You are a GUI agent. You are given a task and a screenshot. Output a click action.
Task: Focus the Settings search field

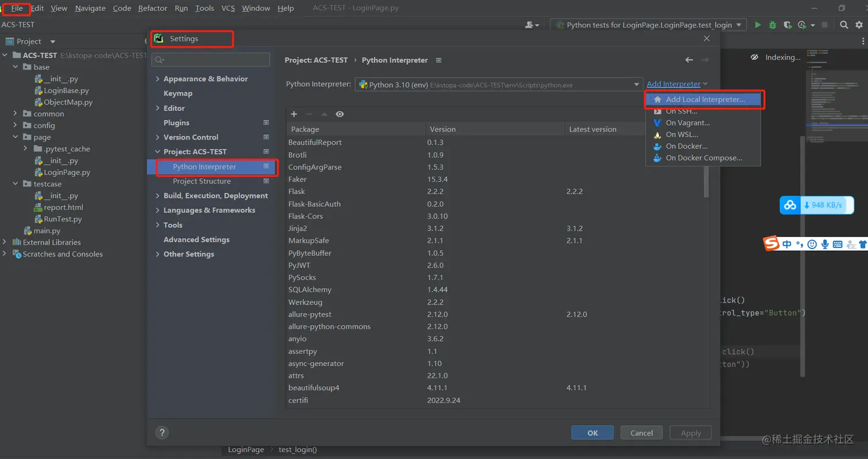click(211, 60)
